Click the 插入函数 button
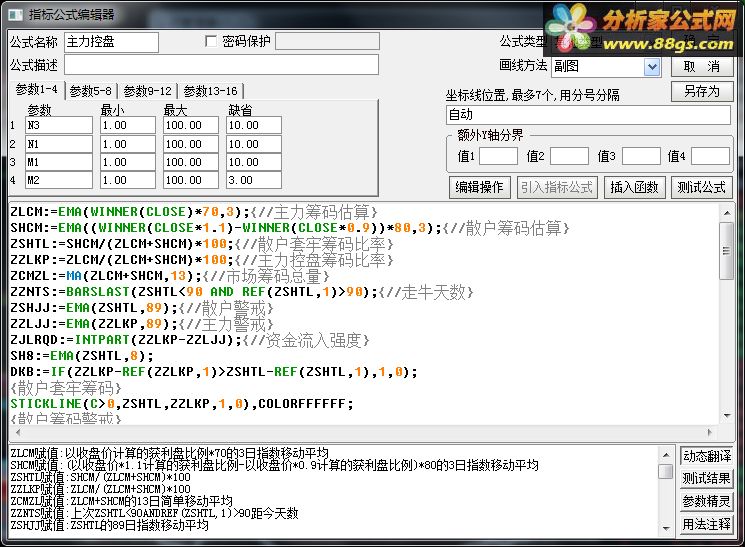Image resolution: width=745 pixels, height=547 pixels. (x=634, y=187)
